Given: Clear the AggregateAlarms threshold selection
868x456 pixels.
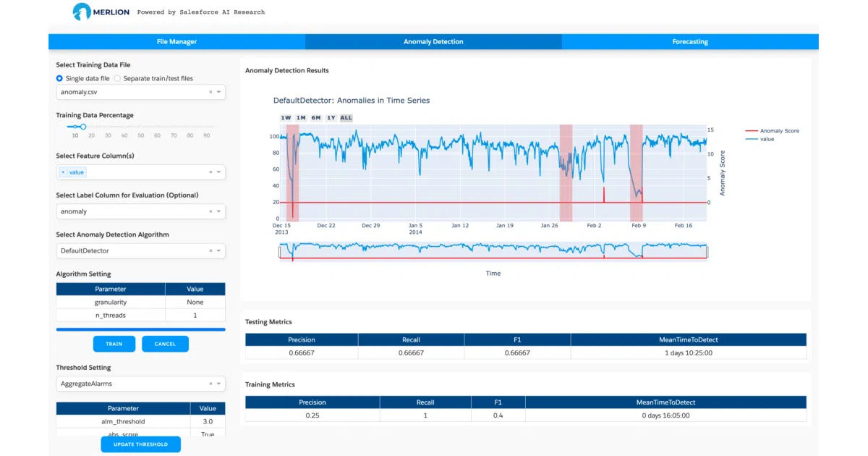Looking at the screenshot, I should [210, 384].
